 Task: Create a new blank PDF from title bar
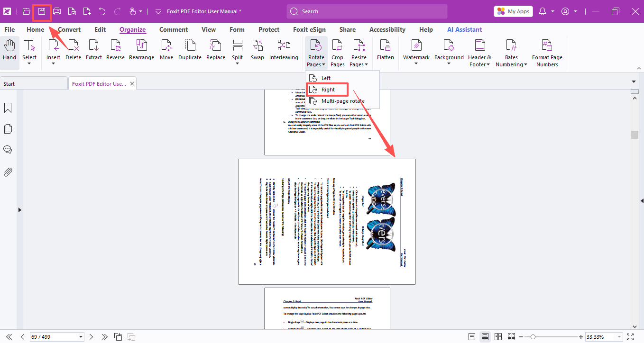87,11
